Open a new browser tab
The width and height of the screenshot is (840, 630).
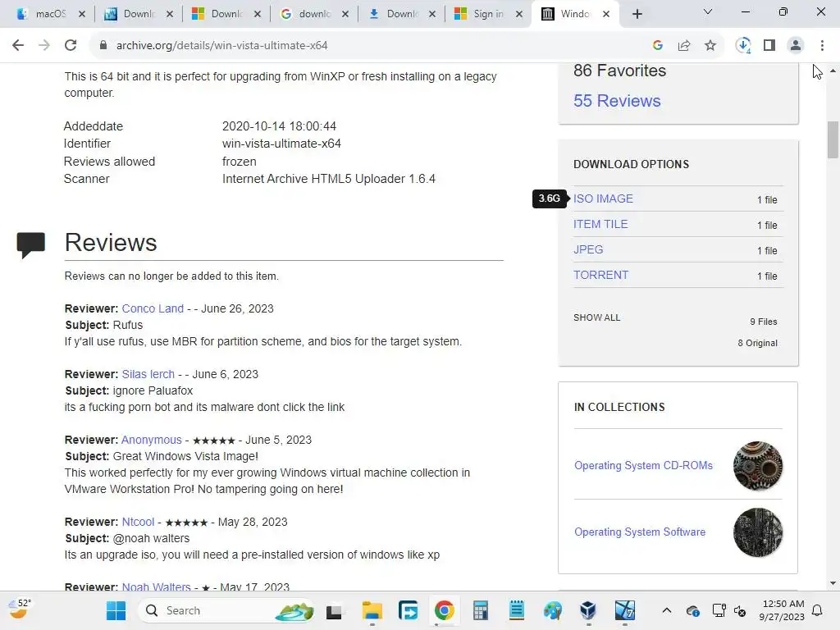pos(637,15)
